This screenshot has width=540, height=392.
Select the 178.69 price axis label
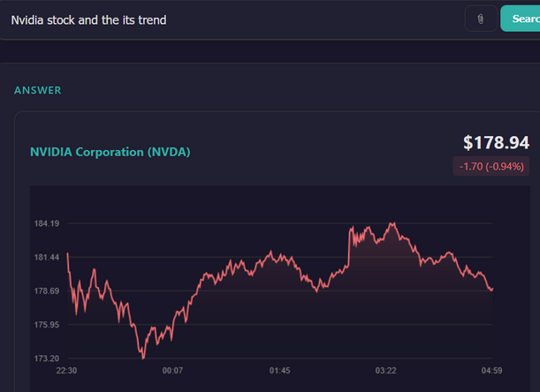tap(46, 291)
